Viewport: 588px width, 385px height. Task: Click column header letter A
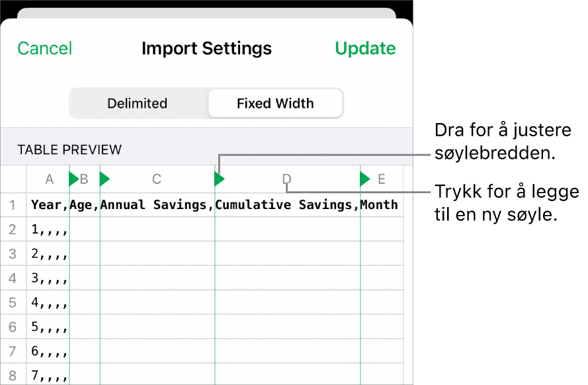[49, 179]
